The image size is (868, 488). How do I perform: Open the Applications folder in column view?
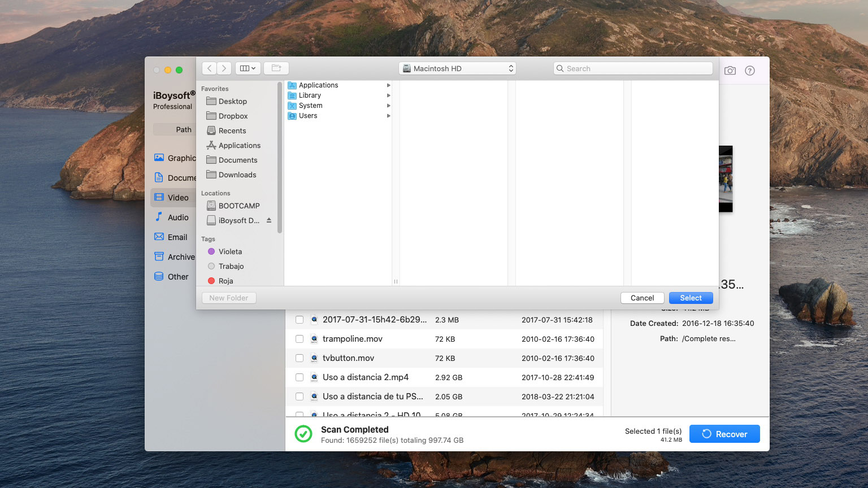click(318, 85)
